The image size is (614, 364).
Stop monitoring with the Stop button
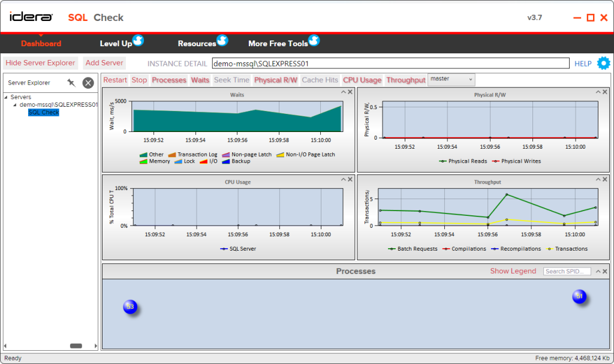[139, 80]
